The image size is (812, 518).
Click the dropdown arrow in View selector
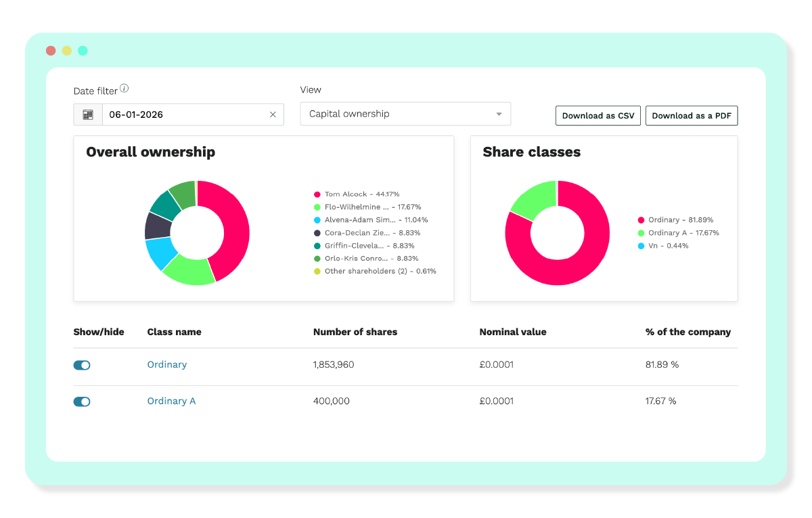click(499, 114)
